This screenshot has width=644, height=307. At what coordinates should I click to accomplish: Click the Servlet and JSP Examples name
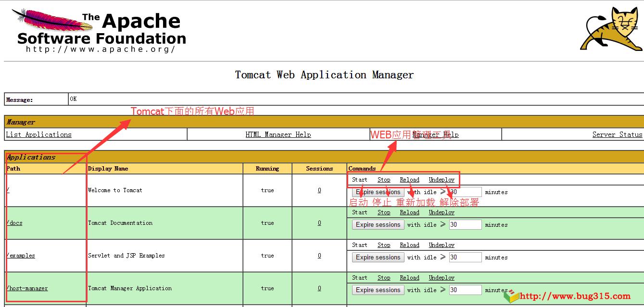pyautogui.click(x=126, y=256)
